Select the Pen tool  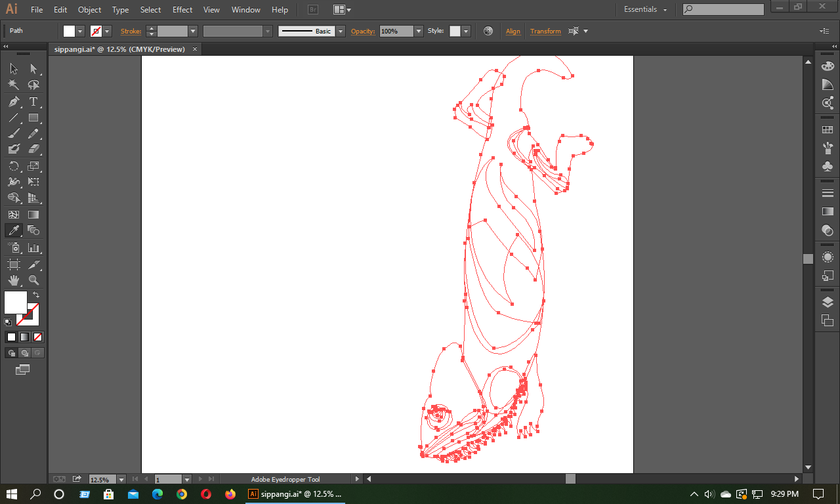(x=14, y=102)
